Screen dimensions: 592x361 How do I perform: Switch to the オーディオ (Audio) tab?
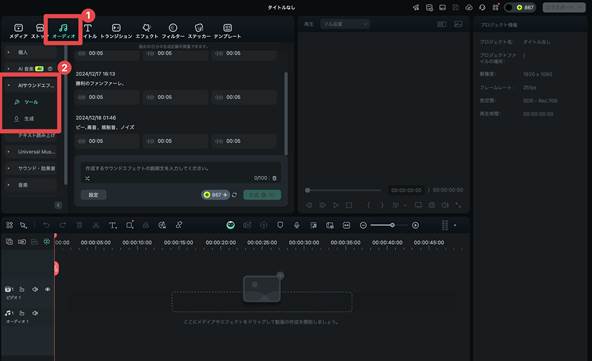(63, 31)
